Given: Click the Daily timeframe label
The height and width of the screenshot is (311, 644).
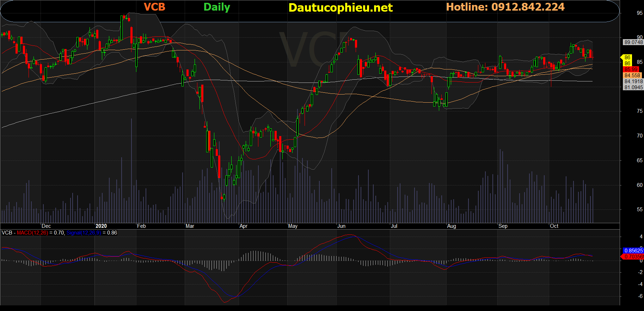Looking at the screenshot, I should 216,7.
